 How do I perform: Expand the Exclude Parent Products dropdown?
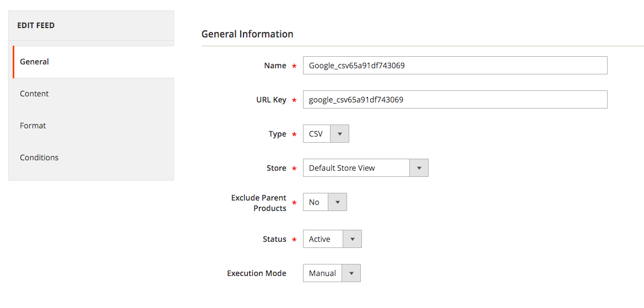coord(337,202)
